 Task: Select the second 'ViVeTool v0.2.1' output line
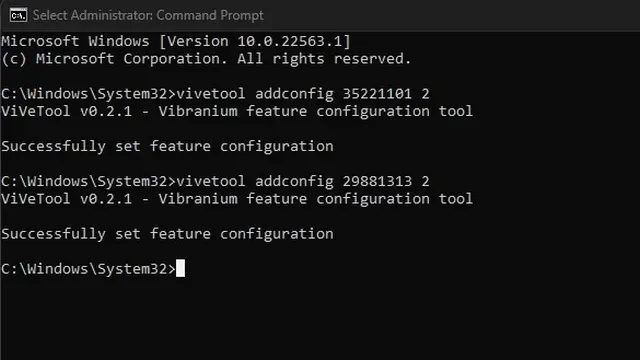(x=237, y=199)
